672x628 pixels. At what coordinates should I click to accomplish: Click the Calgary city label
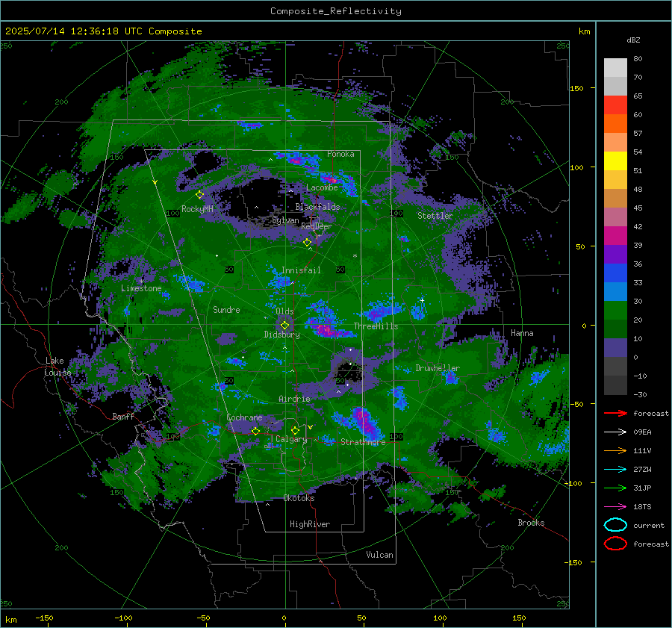click(x=291, y=439)
